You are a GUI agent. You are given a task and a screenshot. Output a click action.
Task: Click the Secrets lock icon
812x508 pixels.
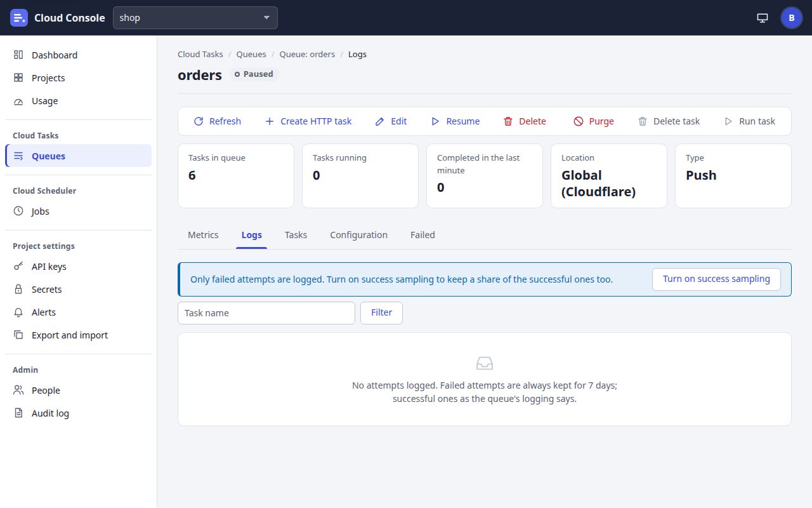coord(18,290)
